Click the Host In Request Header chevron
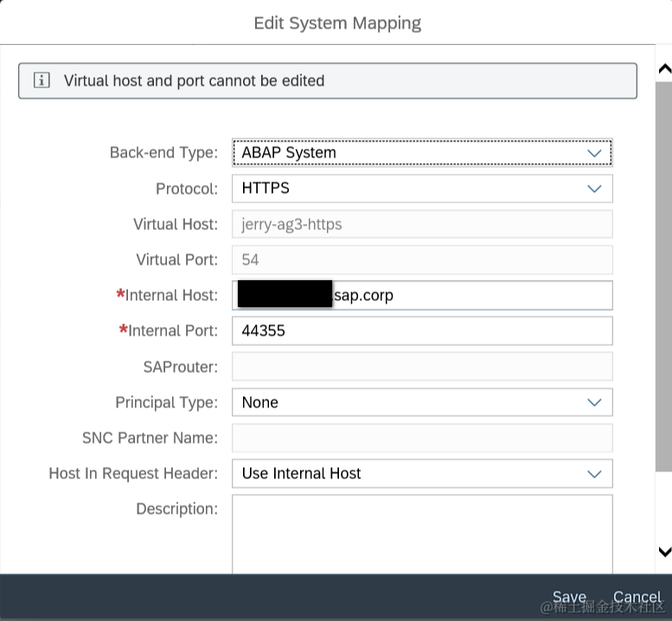This screenshot has height=621, width=672. coord(594,474)
